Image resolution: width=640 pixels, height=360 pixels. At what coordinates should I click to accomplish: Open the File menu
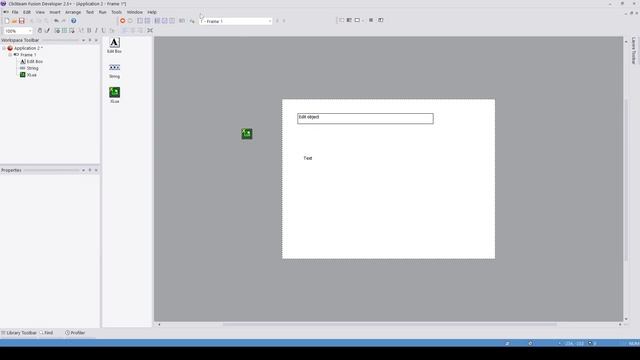(x=15, y=12)
